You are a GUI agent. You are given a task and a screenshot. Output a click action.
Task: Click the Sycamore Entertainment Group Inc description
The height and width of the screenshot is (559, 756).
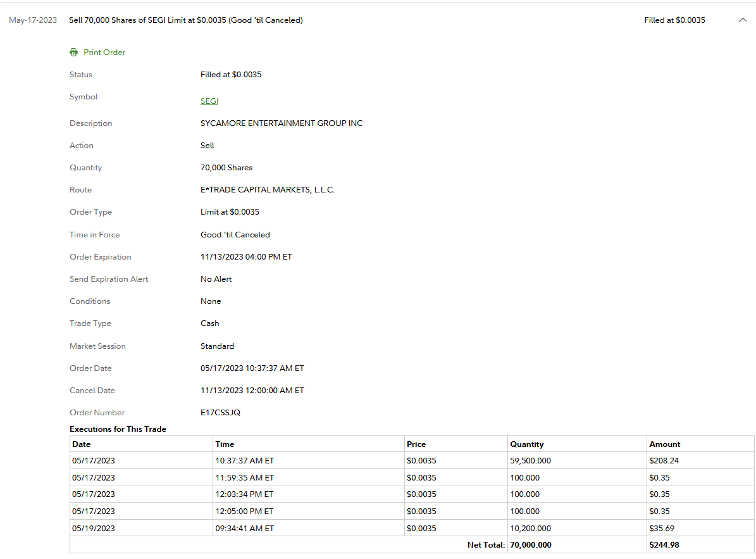(x=282, y=123)
